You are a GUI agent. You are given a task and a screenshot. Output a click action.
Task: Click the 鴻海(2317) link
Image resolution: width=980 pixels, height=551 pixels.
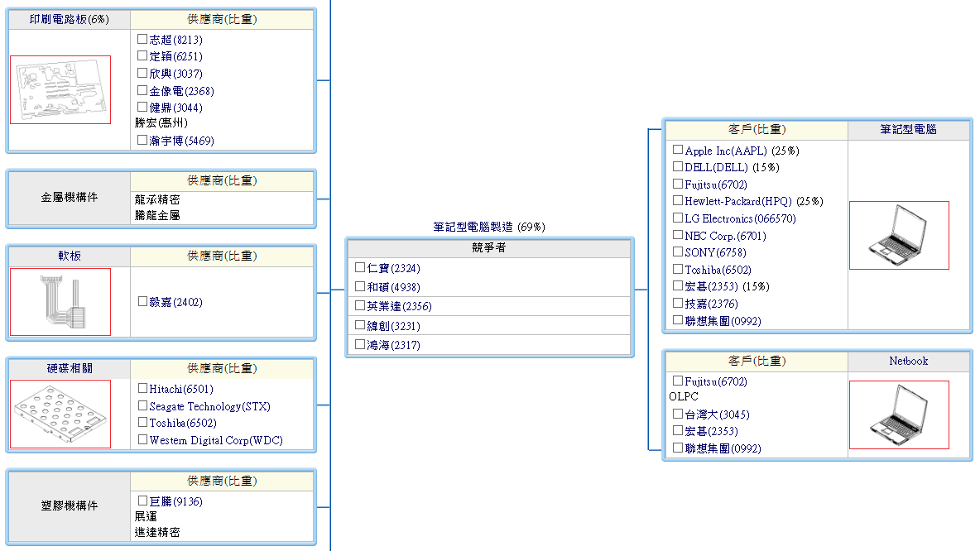point(394,345)
